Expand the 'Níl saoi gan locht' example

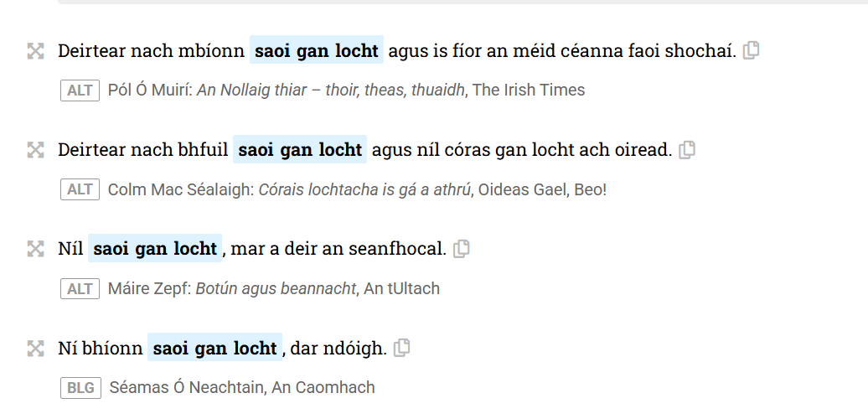[x=35, y=249]
